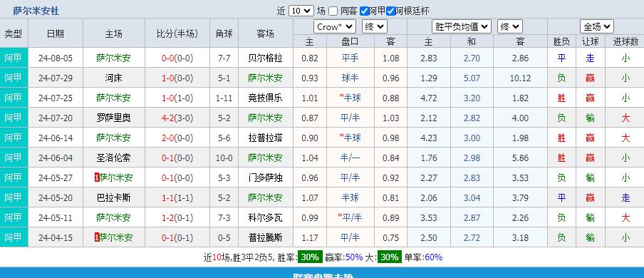644x278 pixels.
Task: Click the 拉普拉塔 away team name
Action: (265, 138)
